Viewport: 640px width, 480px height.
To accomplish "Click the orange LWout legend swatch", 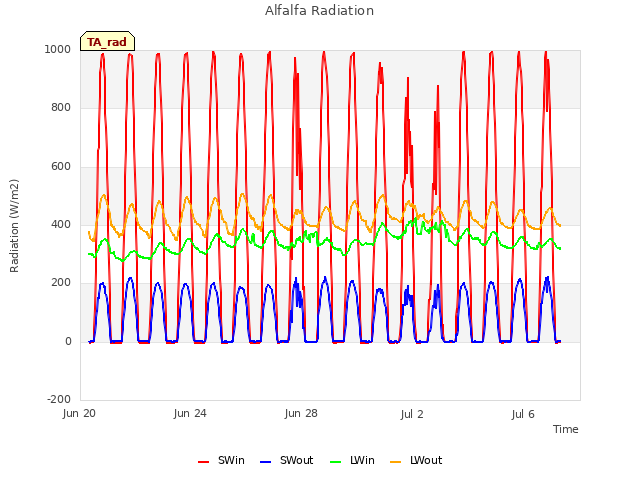I will [x=396, y=462].
